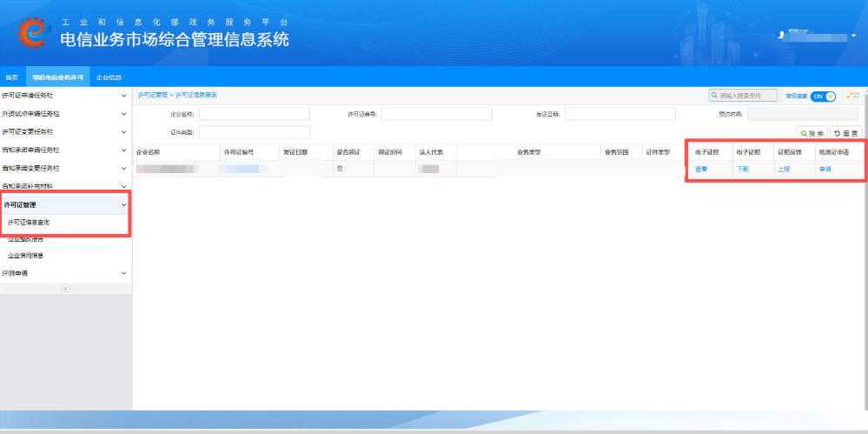The width and height of the screenshot is (868, 434).
Task: Collapse the 许可证管理 sidebar section
Action: point(123,205)
